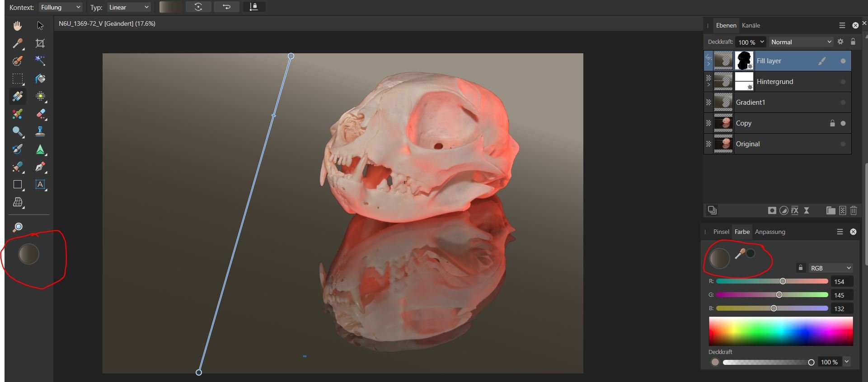Select the Sharpen tool green triangle

[40, 149]
